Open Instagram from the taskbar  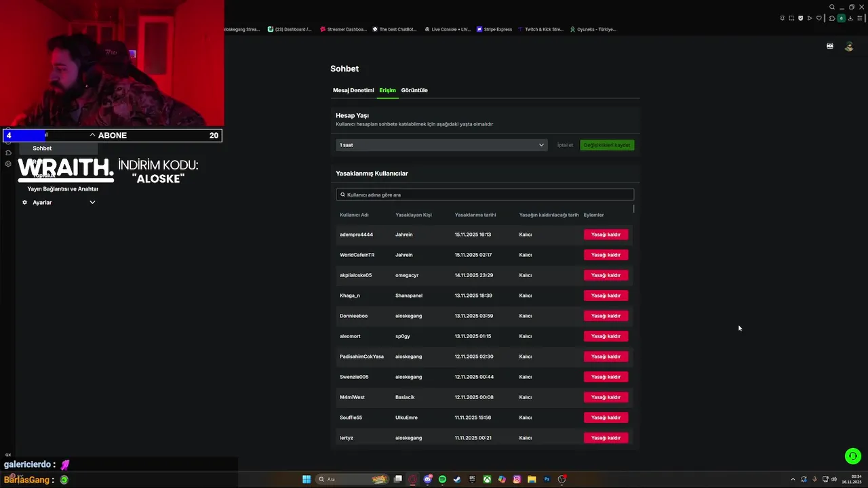[x=517, y=479]
